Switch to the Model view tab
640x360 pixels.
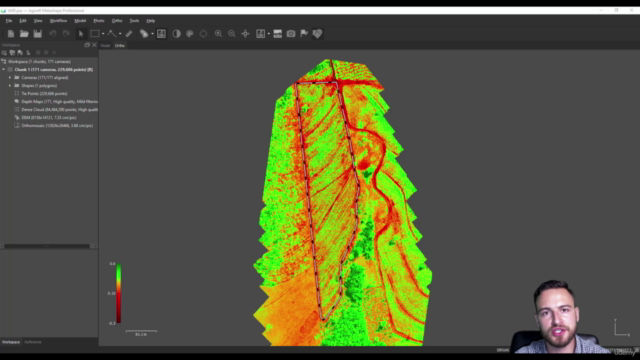coord(105,46)
